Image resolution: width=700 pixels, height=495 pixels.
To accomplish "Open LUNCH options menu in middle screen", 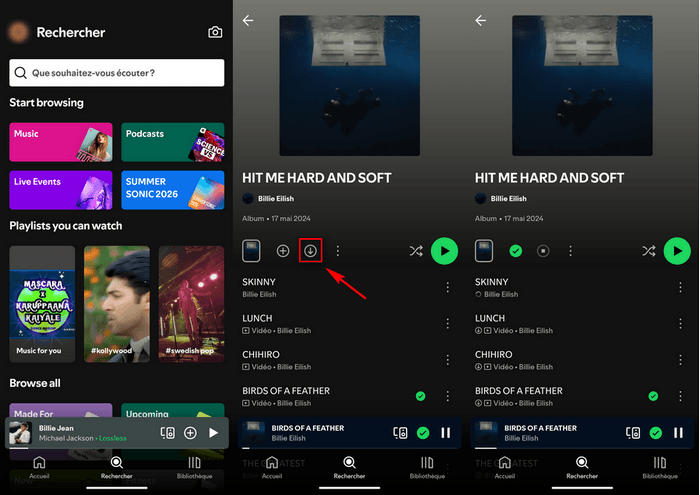I will coord(448,324).
